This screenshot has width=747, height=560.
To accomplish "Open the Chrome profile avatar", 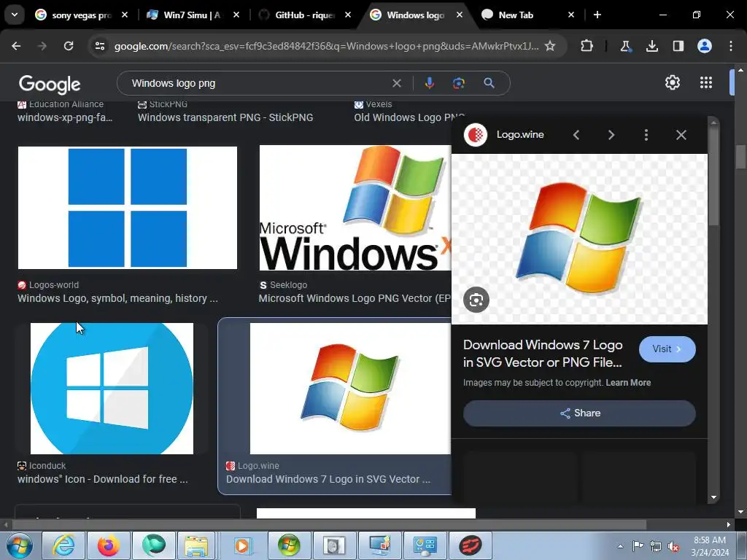I will click(705, 46).
